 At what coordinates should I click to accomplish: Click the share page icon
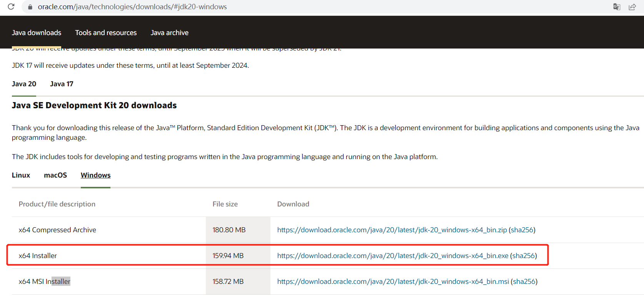(x=632, y=7)
